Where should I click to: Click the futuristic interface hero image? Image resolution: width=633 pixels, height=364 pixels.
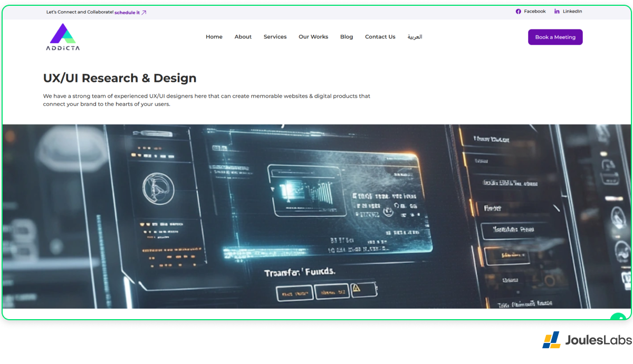pyautogui.click(x=316, y=216)
